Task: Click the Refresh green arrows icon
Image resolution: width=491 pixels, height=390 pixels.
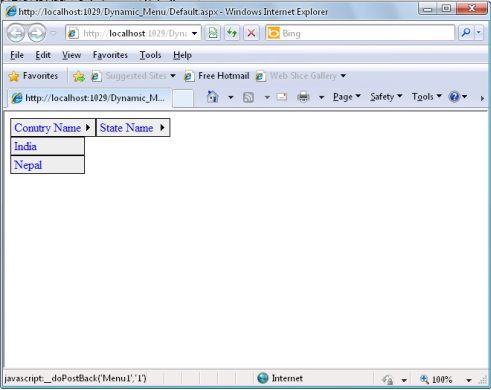Action: click(232, 33)
